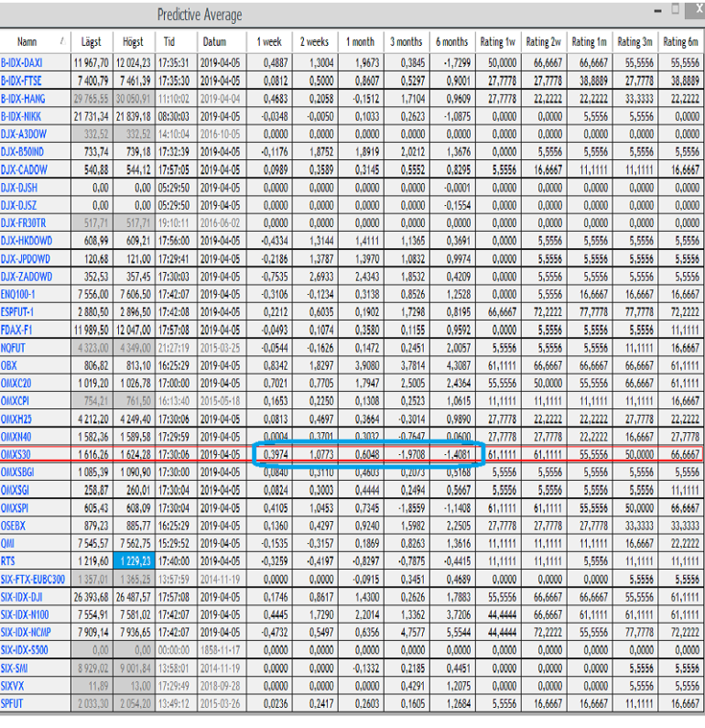Select the DJX-B50IND row name
Image resolution: width=705 pixels, height=728 pixels.
(x=22, y=152)
